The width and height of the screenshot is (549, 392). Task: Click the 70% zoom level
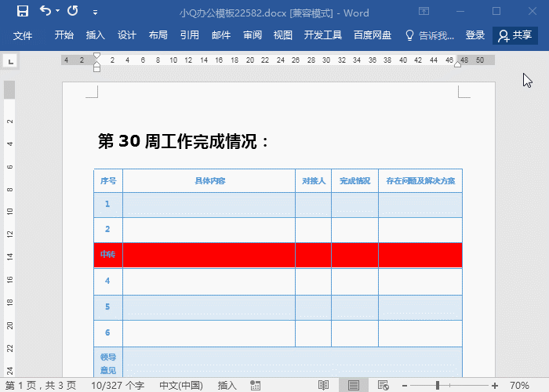tap(519, 386)
